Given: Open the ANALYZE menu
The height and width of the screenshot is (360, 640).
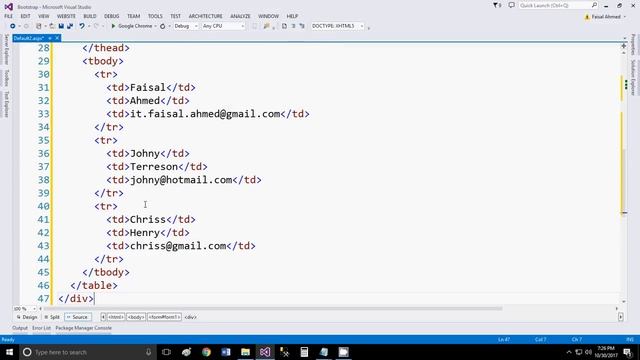Looking at the screenshot, I should click(240, 16).
